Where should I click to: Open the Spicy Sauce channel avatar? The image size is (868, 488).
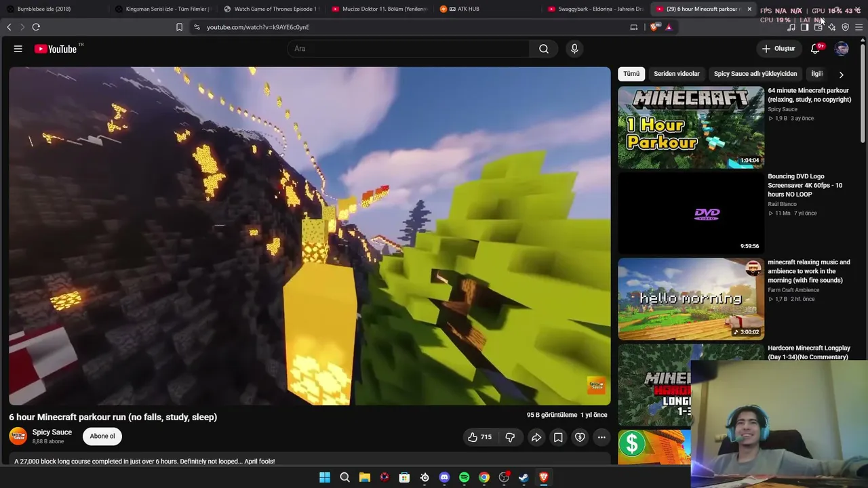point(18,436)
